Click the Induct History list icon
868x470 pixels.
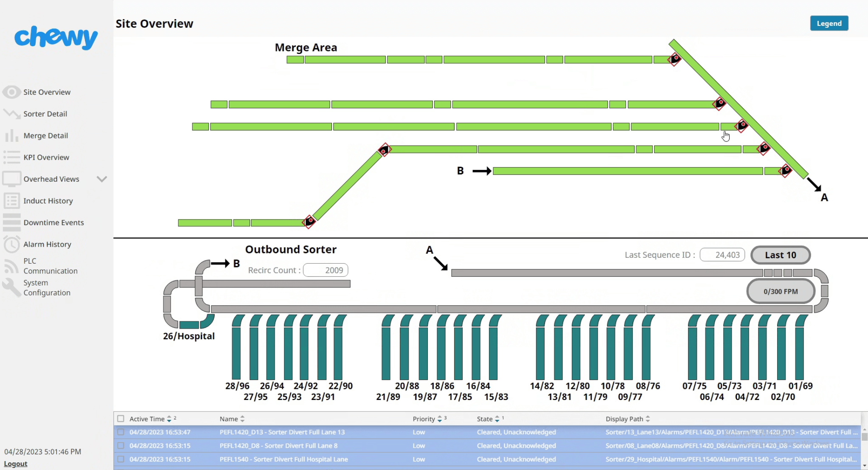pos(12,200)
